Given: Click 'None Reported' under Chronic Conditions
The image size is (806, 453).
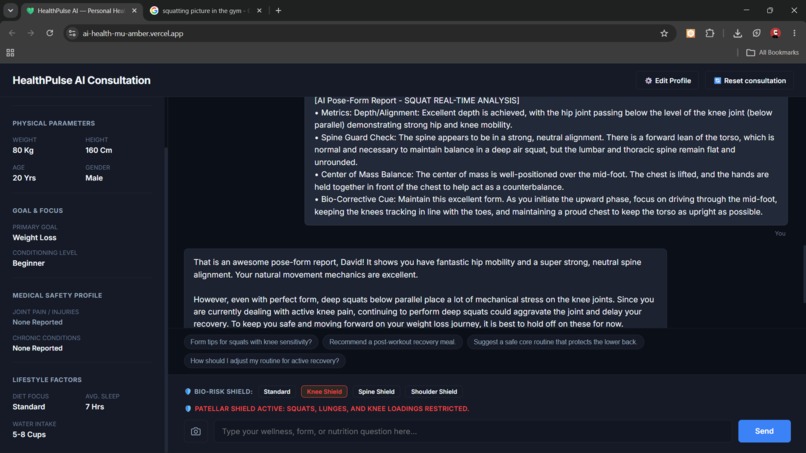Looking at the screenshot, I should point(38,348).
